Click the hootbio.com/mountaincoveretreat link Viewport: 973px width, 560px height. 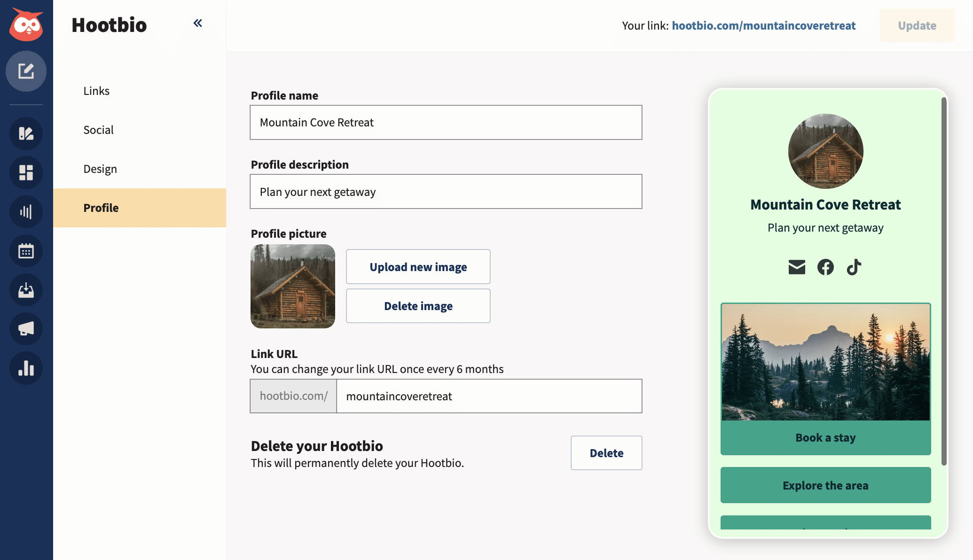[763, 25]
